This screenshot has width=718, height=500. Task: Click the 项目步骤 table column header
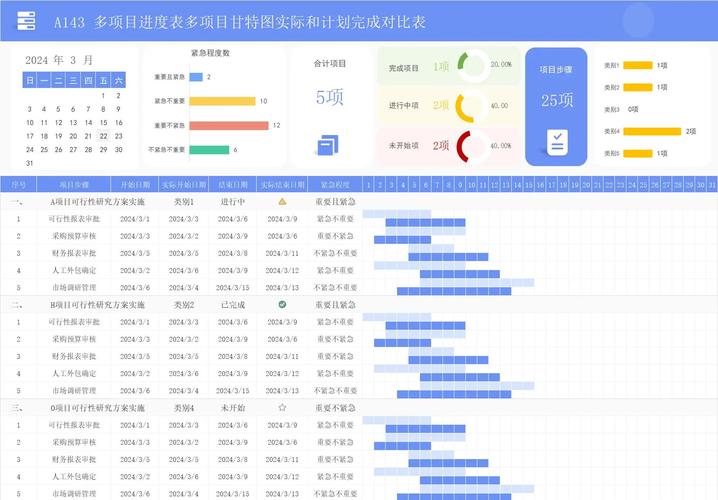pyautogui.click(x=74, y=185)
